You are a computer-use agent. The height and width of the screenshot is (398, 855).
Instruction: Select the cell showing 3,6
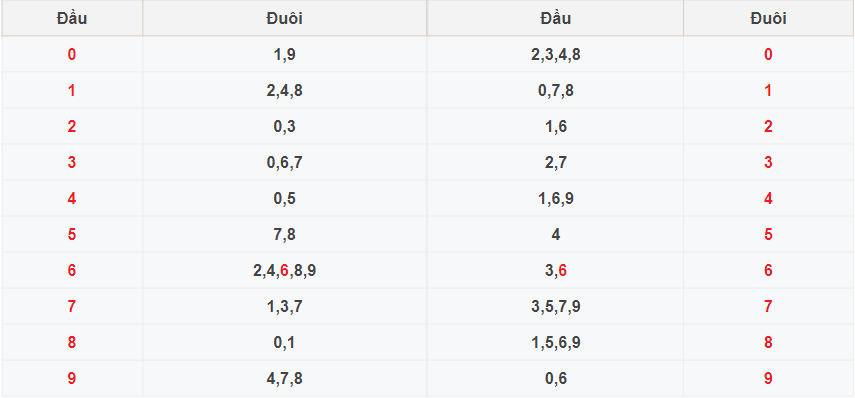point(555,270)
